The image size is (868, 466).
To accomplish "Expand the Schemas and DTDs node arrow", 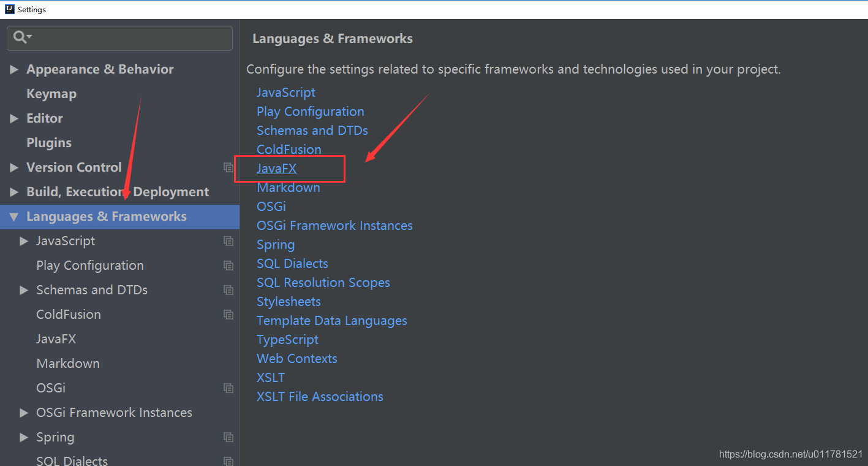I will (x=24, y=290).
